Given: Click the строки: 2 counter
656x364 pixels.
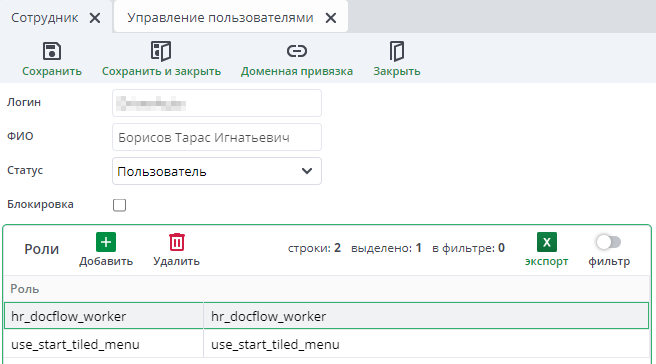Looking at the screenshot, I should coord(314,248).
